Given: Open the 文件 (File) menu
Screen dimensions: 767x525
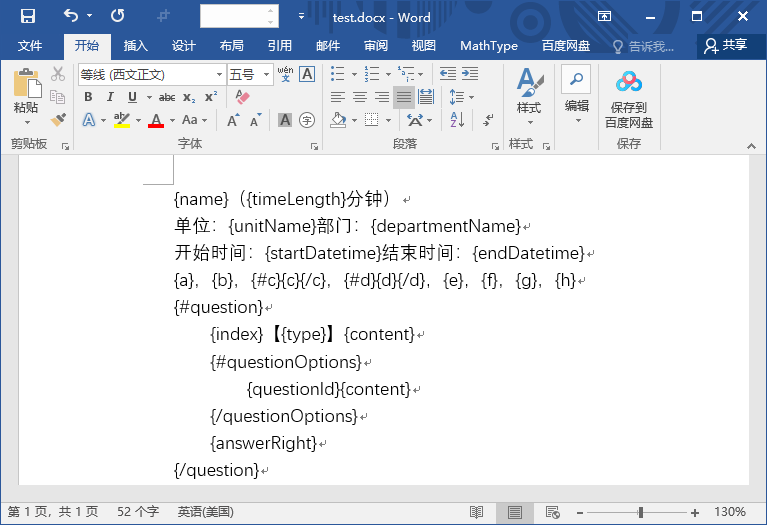Looking at the screenshot, I should [x=30, y=46].
